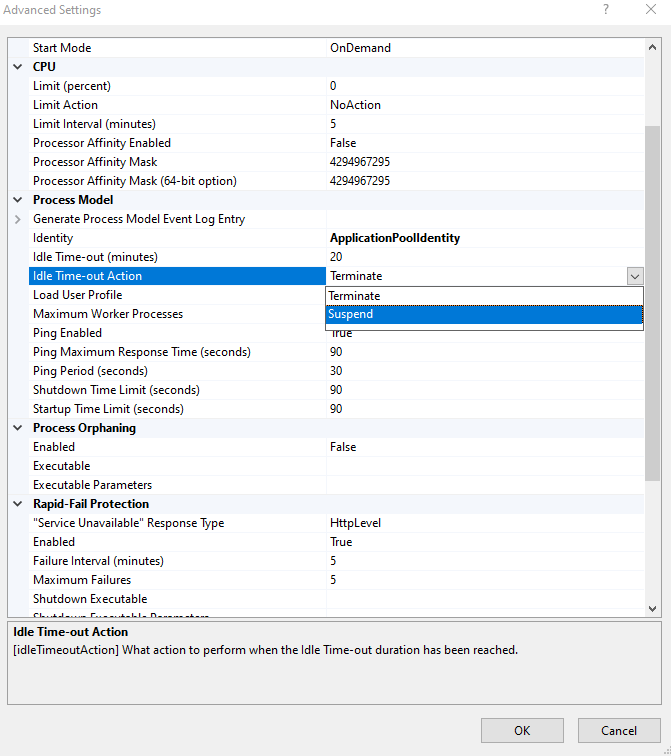
Task: Select the Executable property
Action: click(x=61, y=466)
